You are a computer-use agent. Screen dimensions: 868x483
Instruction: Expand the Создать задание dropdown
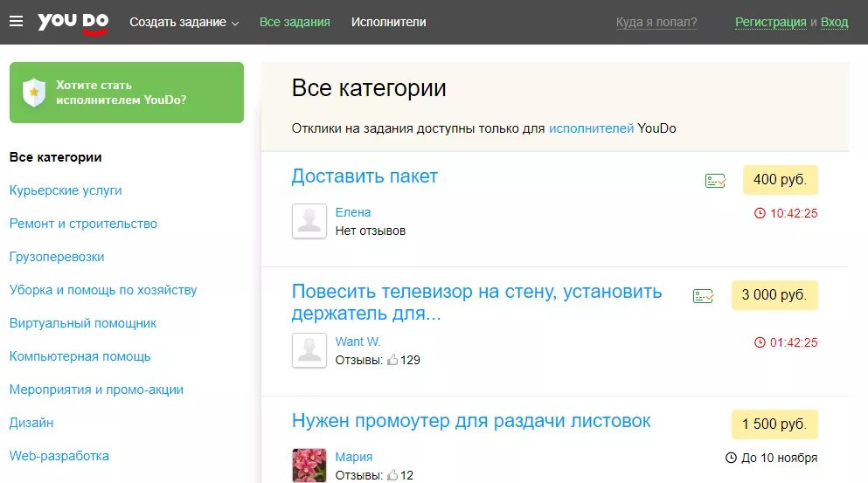tap(184, 22)
